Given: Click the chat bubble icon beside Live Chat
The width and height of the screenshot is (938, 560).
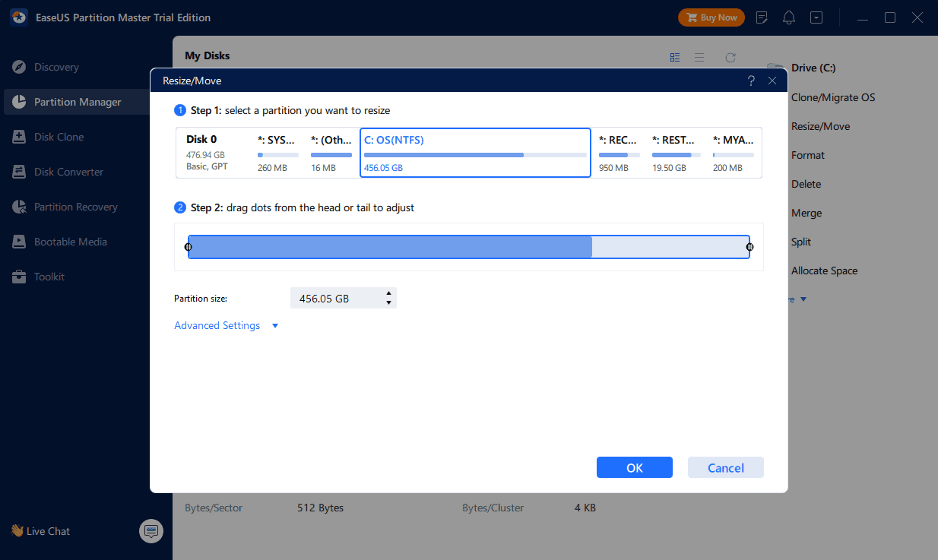Looking at the screenshot, I should coord(151,530).
